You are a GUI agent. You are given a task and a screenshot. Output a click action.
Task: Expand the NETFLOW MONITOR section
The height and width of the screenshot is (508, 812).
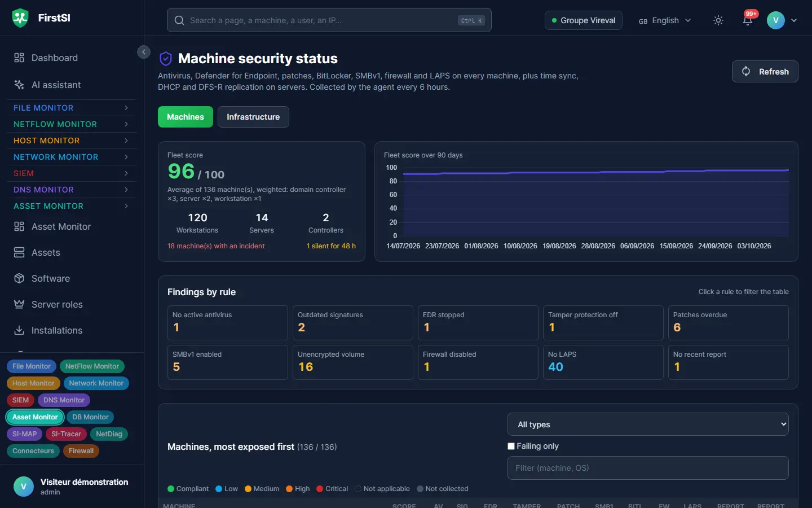(x=72, y=124)
